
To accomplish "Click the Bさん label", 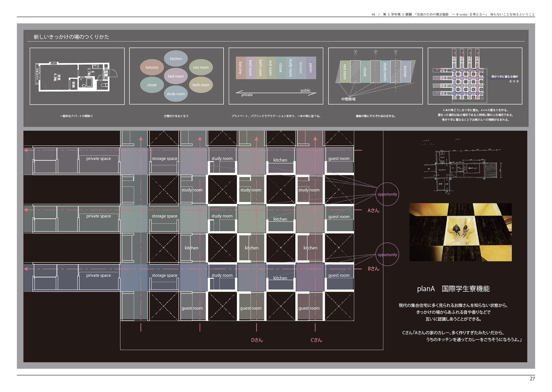I will click(x=373, y=269).
